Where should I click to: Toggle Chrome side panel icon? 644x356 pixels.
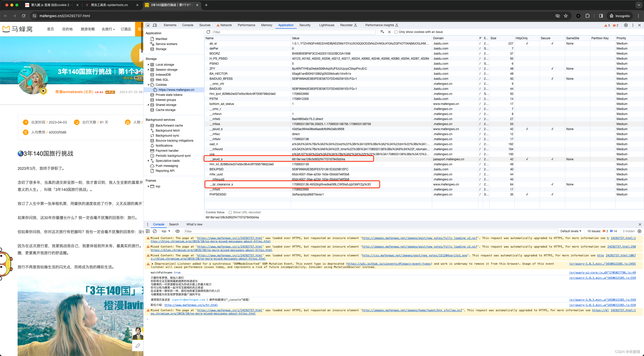click(601, 16)
